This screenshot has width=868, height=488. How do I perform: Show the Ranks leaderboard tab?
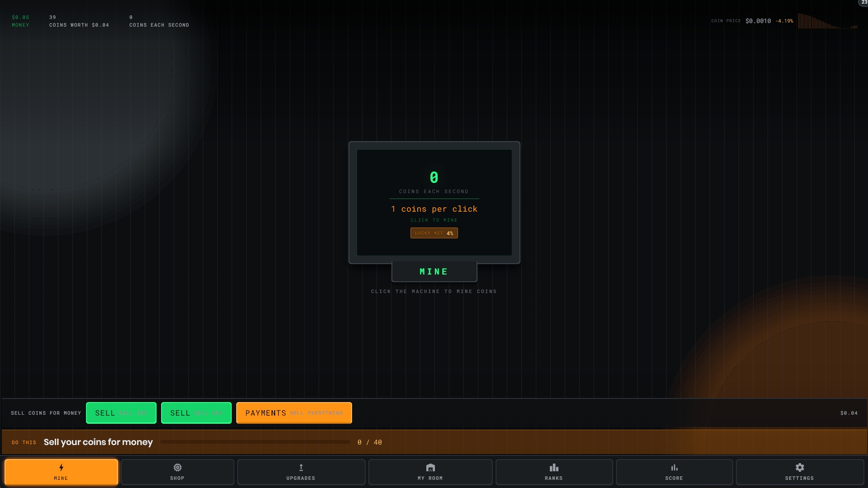click(x=554, y=472)
